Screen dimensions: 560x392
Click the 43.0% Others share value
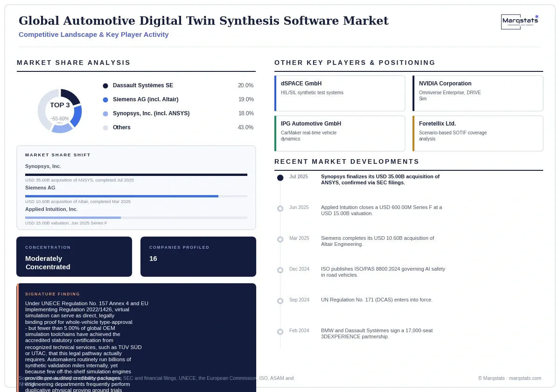coord(245,127)
